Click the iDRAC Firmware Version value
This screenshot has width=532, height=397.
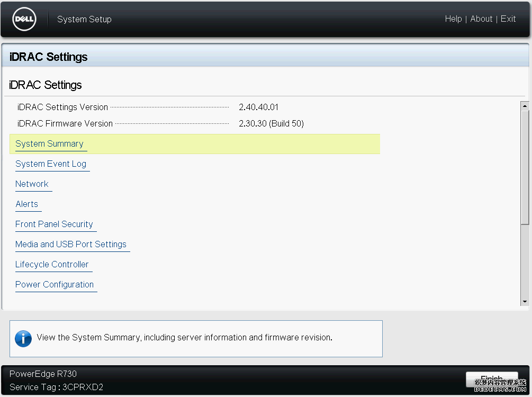click(x=271, y=124)
